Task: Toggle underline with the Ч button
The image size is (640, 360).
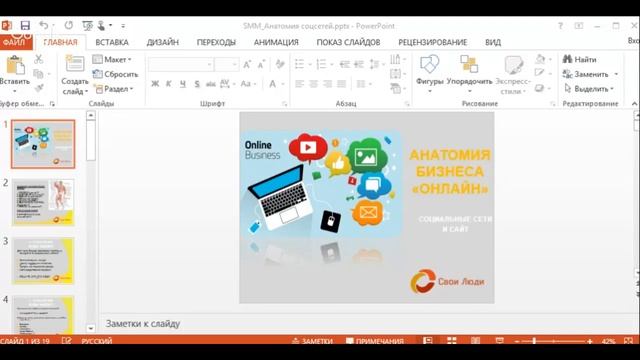Action: [x=183, y=84]
